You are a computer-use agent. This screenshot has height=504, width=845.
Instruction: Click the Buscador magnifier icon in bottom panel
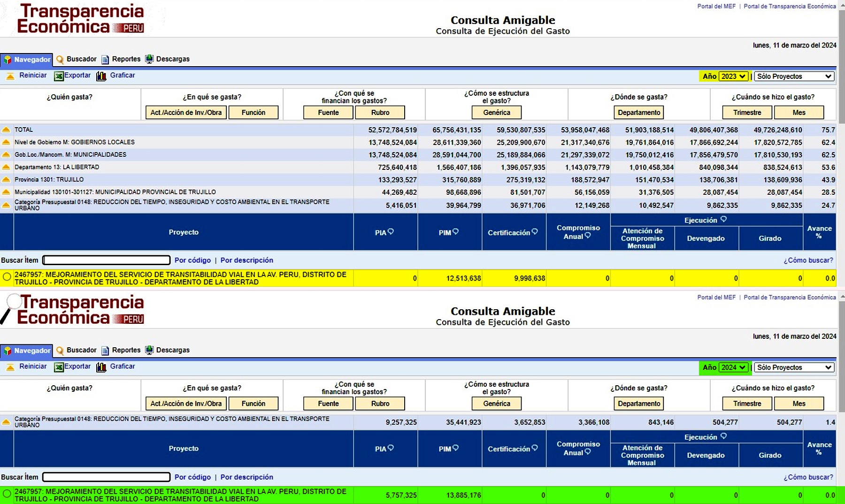click(x=60, y=351)
